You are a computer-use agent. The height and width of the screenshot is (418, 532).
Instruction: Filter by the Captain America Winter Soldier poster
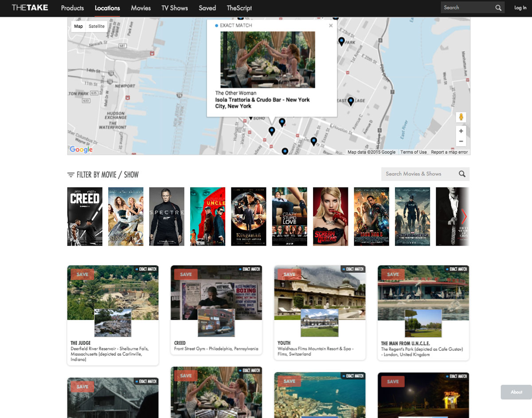coord(412,216)
